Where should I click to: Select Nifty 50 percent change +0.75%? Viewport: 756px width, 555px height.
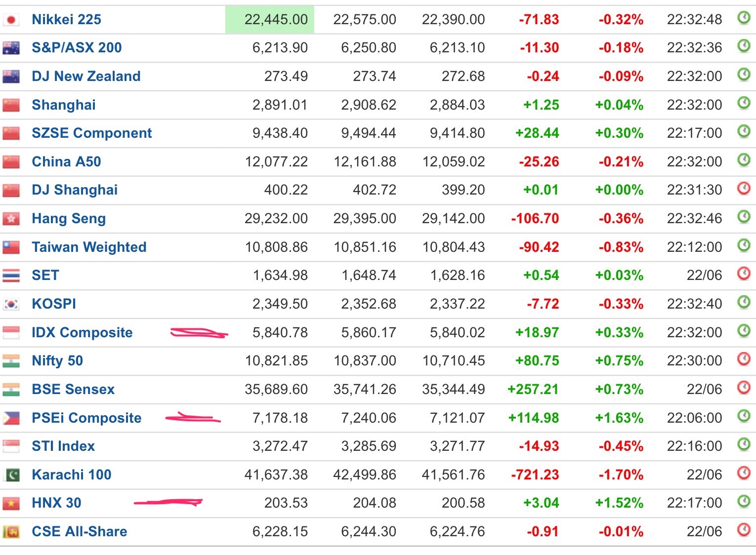point(620,360)
